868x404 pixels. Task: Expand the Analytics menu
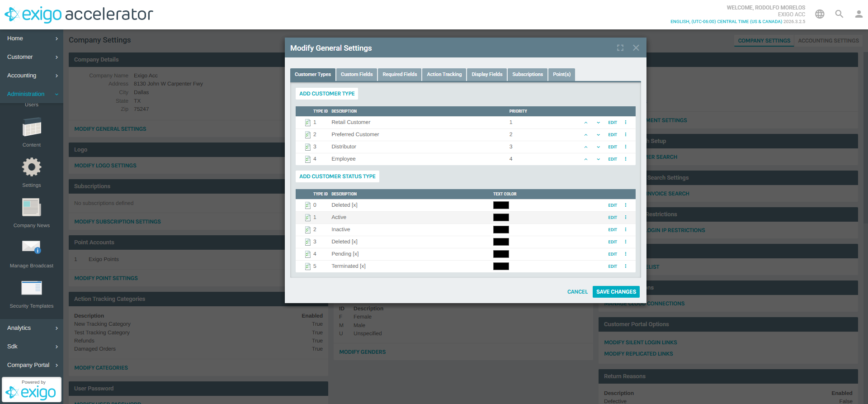32,328
